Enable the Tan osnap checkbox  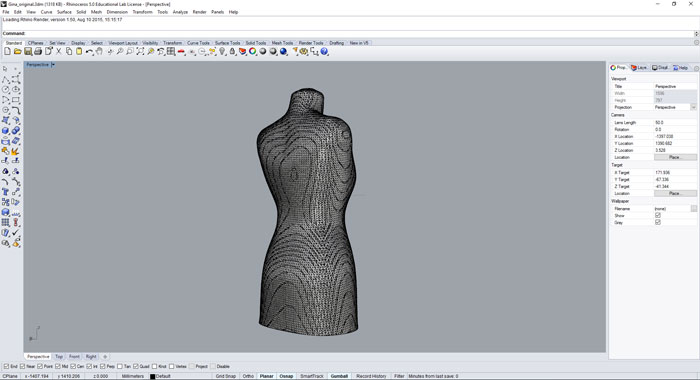(x=120, y=367)
